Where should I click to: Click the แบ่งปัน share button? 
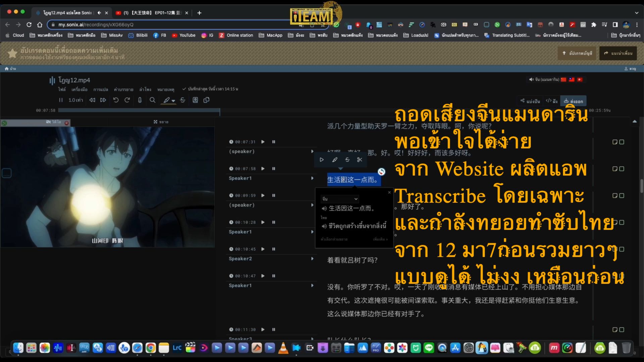(x=530, y=101)
